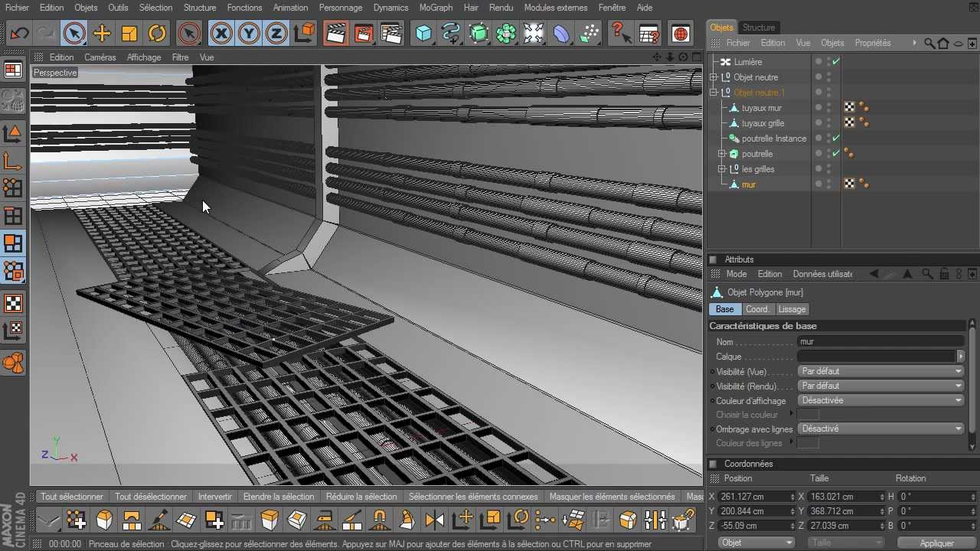Open the Sélection menu
This screenshot has height=551, width=980.
point(155,8)
